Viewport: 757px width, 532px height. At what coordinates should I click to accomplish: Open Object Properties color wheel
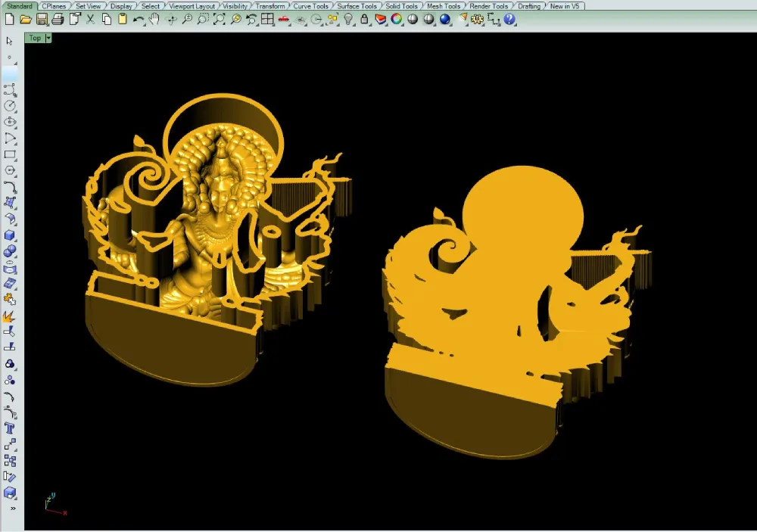click(x=397, y=20)
